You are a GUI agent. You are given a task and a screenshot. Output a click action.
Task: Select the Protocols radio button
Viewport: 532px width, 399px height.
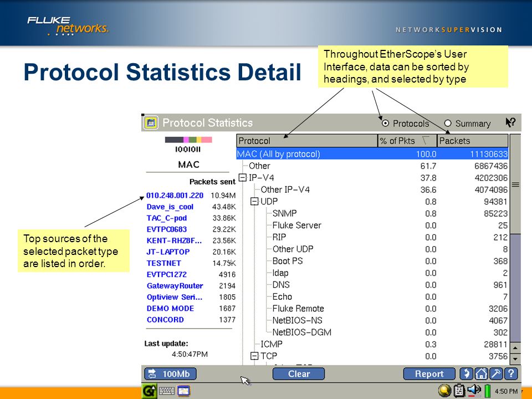pos(385,123)
